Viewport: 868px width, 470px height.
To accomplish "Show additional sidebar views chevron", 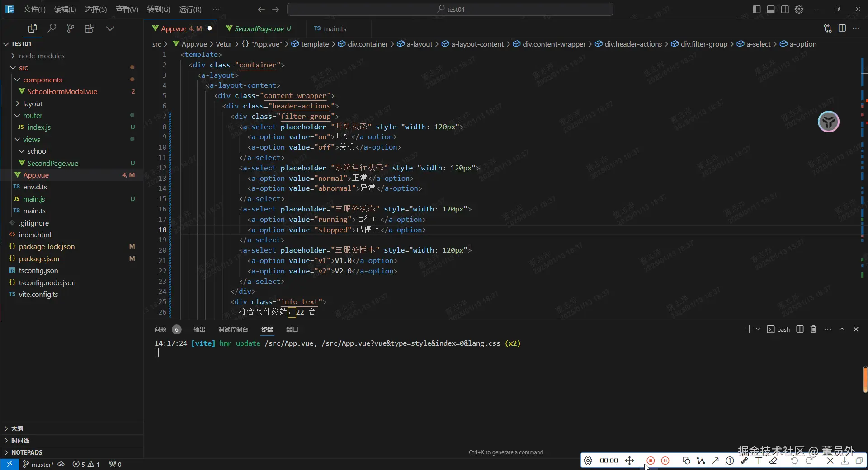I will 110,28.
